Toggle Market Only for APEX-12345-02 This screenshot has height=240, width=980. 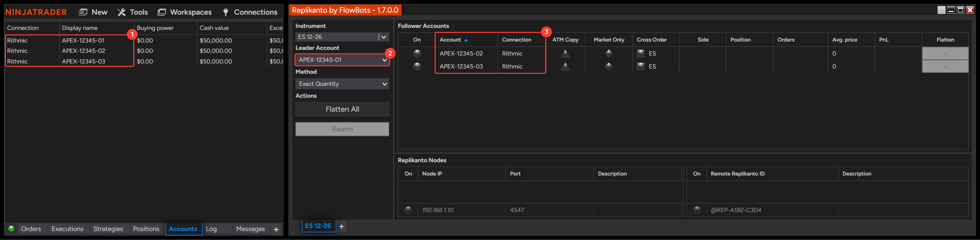tap(608, 53)
